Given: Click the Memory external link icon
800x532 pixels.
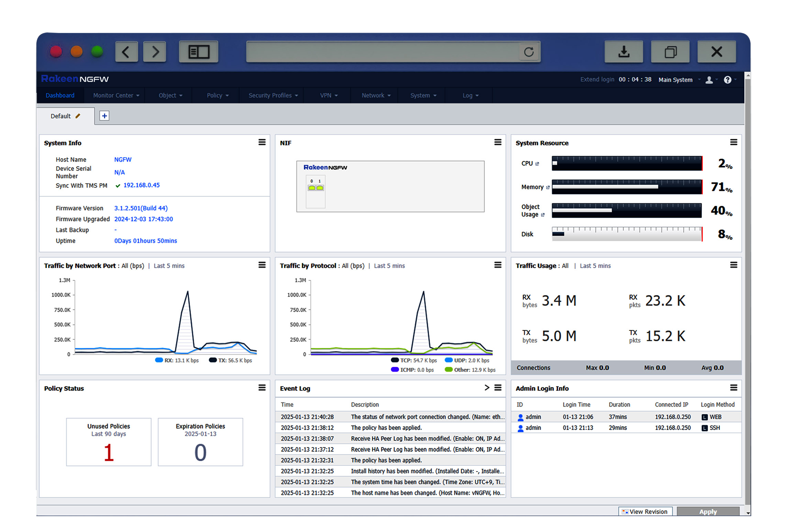Looking at the screenshot, I should tap(548, 187).
